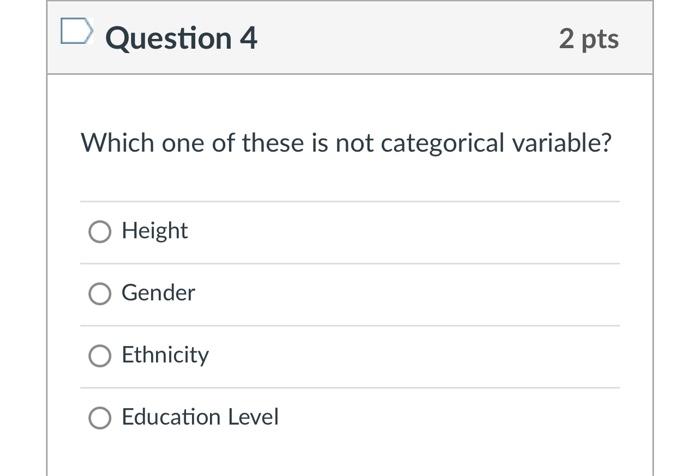Click the word "variable?" in the prompt

point(562,143)
